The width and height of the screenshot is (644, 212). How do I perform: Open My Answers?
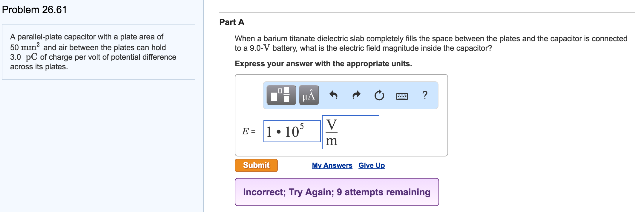pyautogui.click(x=332, y=165)
